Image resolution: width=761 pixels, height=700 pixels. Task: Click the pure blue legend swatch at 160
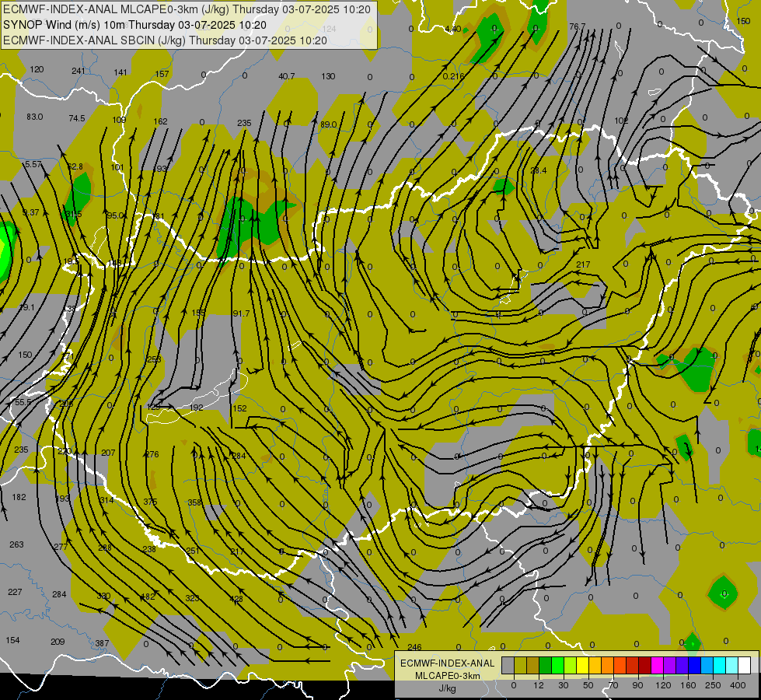695,665
